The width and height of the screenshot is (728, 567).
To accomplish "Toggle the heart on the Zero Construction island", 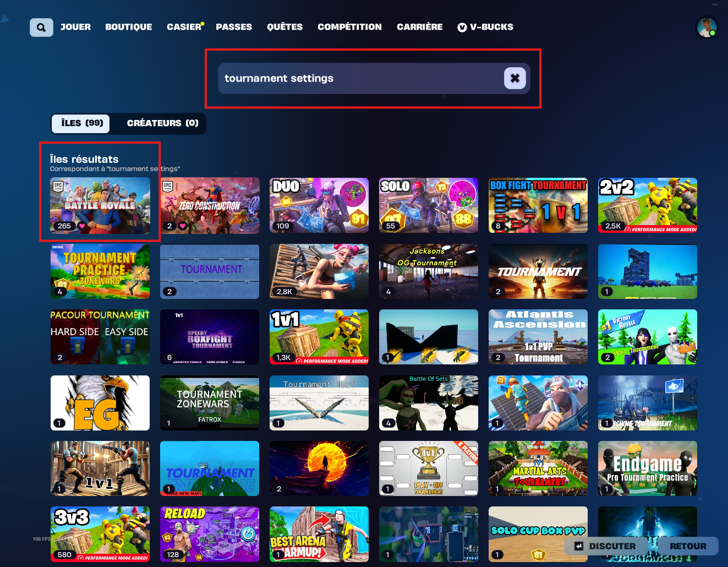I will [x=182, y=226].
